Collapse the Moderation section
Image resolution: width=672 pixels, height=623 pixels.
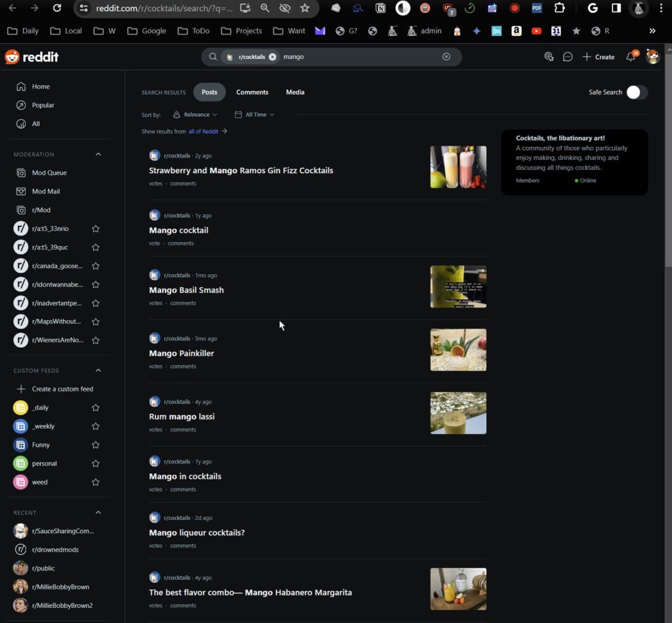tap(98, 155)
